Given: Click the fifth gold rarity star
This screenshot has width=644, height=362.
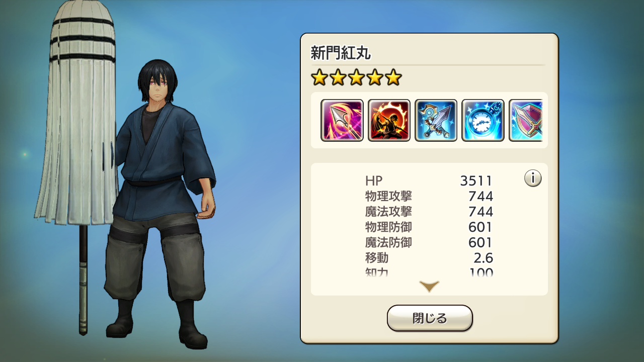Looking at the screenshot, I should (x=393, y=77).
